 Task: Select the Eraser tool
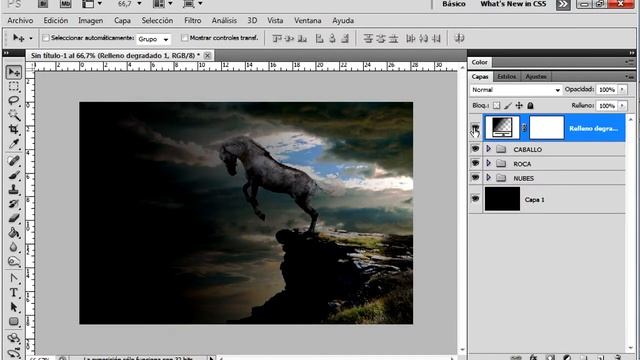point(14,218)
